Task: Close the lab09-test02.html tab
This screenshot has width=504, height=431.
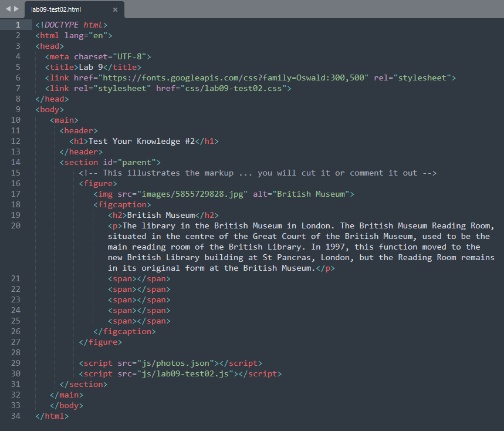Action: click(115, 9)
